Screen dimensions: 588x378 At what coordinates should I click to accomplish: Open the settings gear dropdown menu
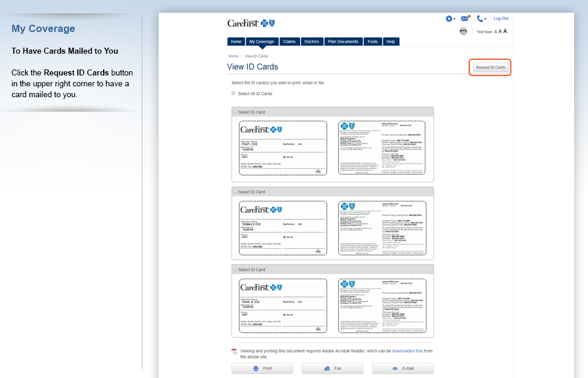click(450, 18)
